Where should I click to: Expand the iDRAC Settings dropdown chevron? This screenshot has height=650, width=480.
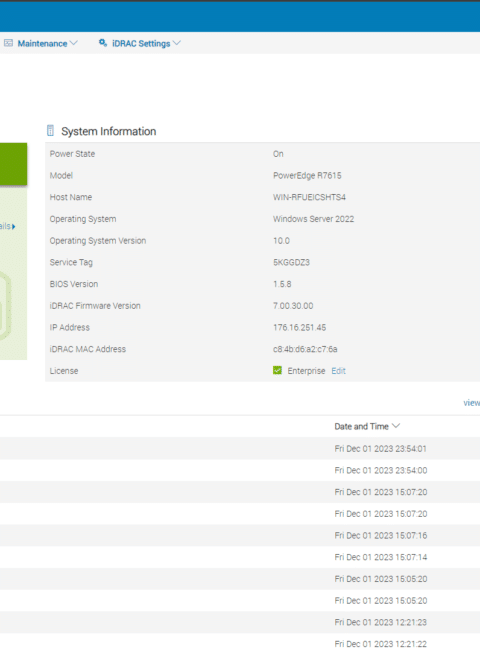pyautogui.click(x=177, y=43)
